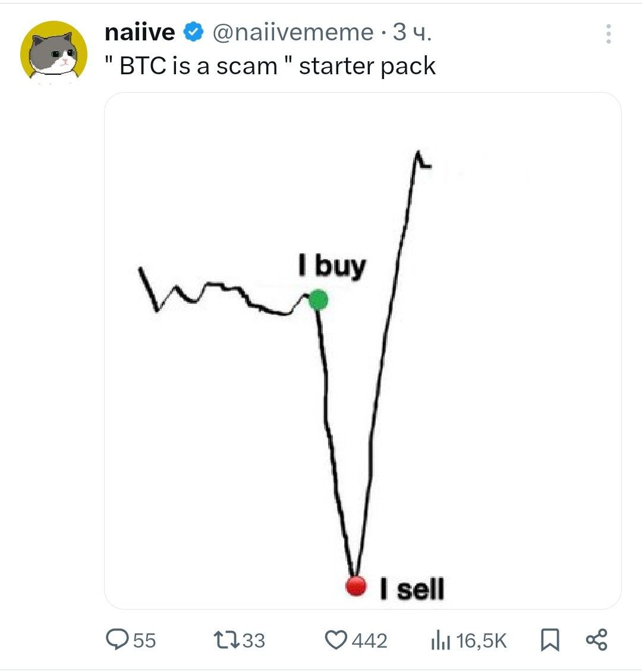The image size is (642, 672).
Task: Bookmark this tweet
Action: click(550, 640)
